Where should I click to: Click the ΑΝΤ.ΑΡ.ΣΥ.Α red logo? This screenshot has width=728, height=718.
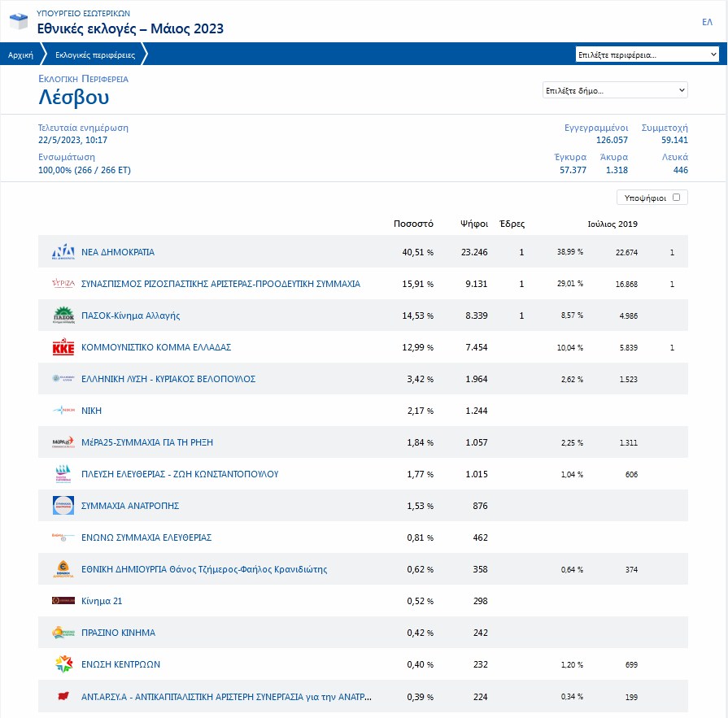coord(63,696)
